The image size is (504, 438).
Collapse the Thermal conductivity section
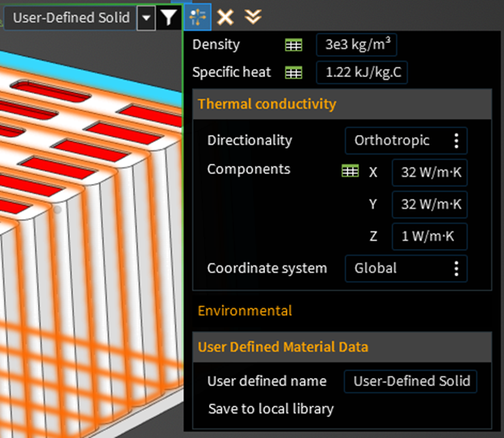[x=342, y=104]
